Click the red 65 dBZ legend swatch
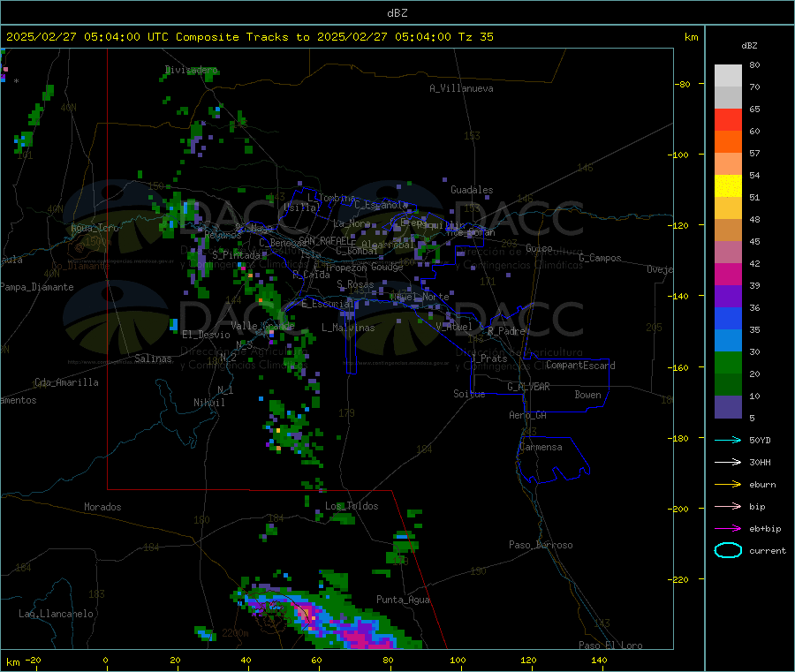The width and height of the screenshot is (795, 672). [x=728, y=119]
